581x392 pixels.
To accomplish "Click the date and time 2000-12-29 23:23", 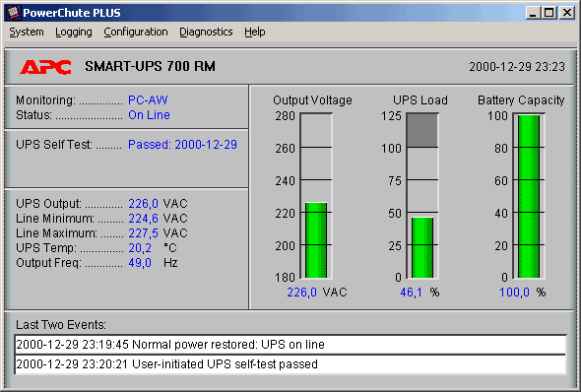I will pyautogui.click(x=517, y=67).
